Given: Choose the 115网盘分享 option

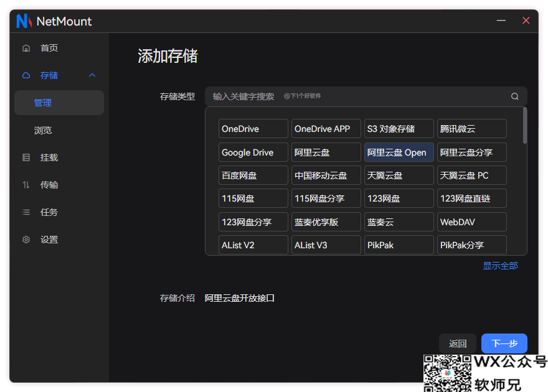Looking at the screenshot, I should pyautogui.click(x=326, y=198).
